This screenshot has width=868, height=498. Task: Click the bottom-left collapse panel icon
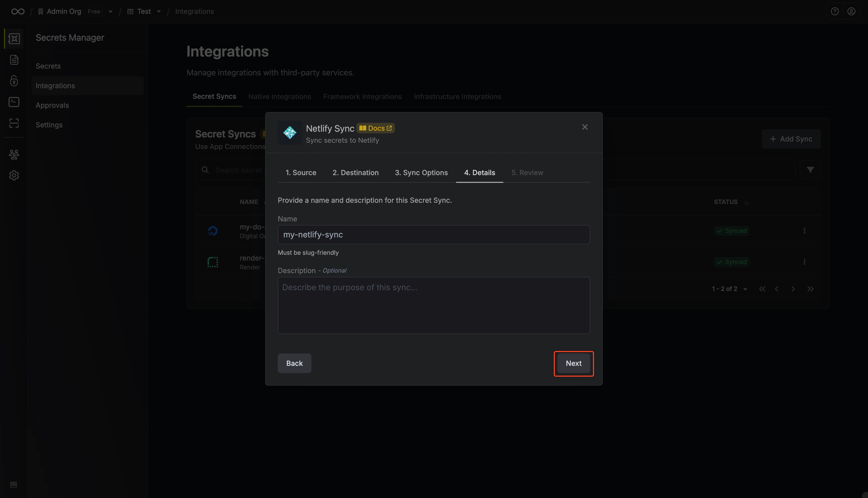pyautogui.click(x=14, y=485)
